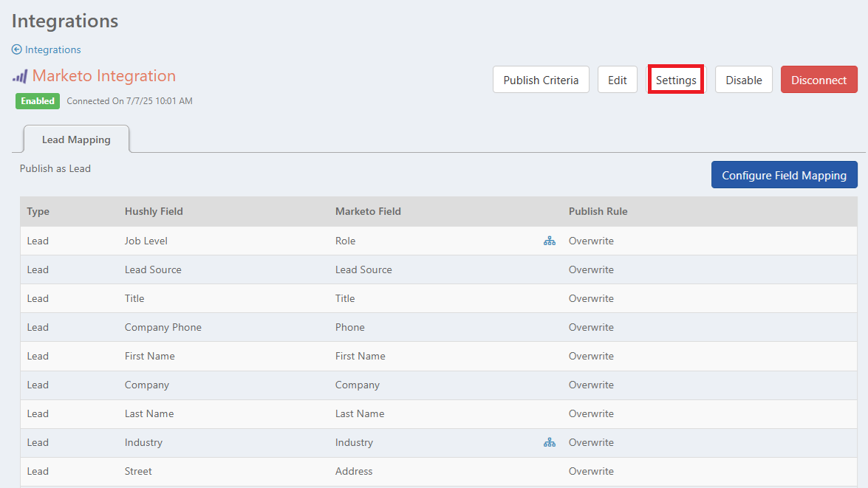Open Configure Field Mapping
The image size is (868, 488).
(784, 175)
